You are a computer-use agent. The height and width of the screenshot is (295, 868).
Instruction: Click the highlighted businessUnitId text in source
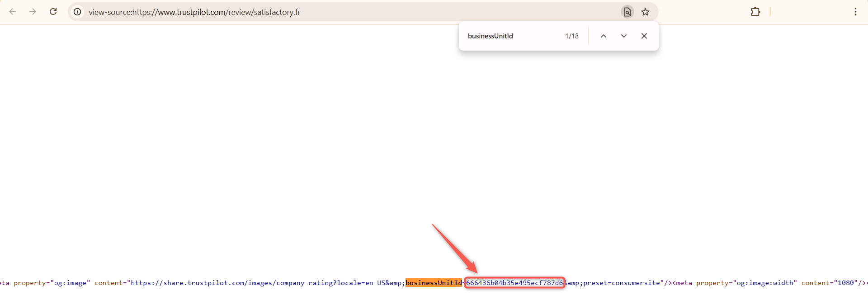[x=433, y=283]
